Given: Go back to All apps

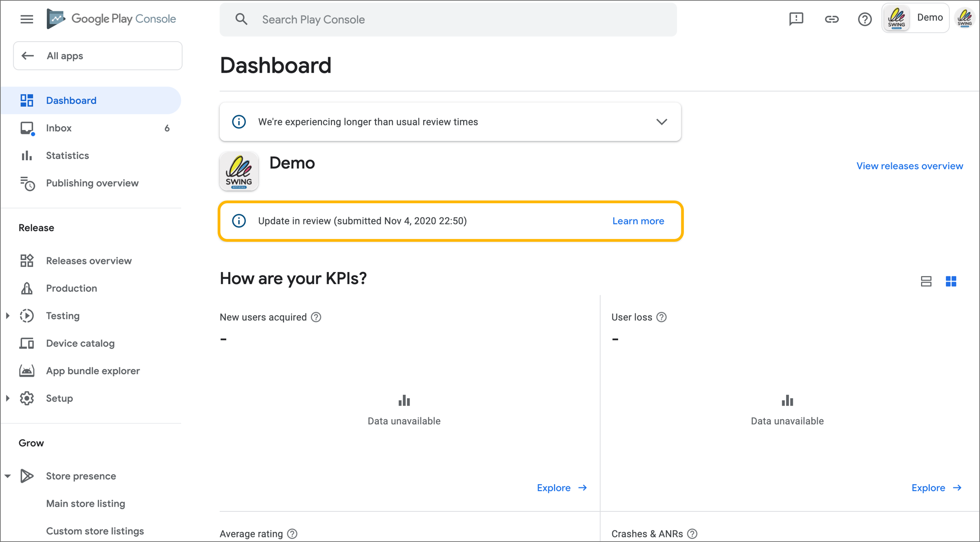Looking at the screenshot, I should pyautogui.click(x=98, y=56).
